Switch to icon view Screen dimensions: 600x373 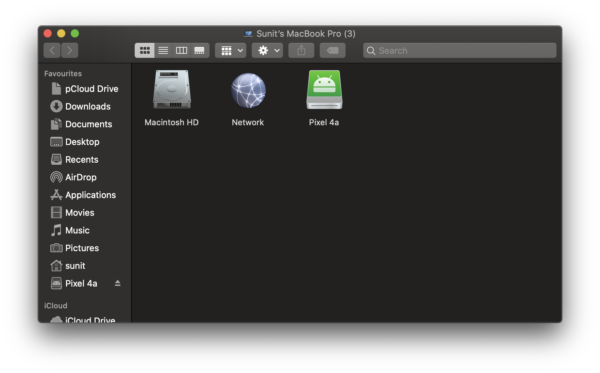145,50
